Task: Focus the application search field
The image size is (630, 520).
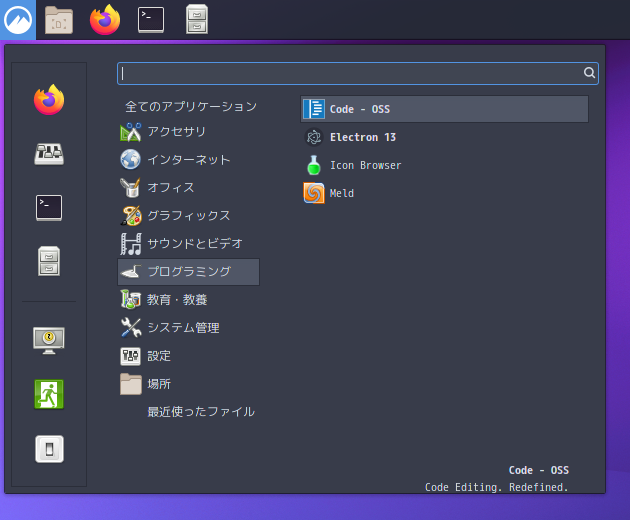Action: coord(358,74)
